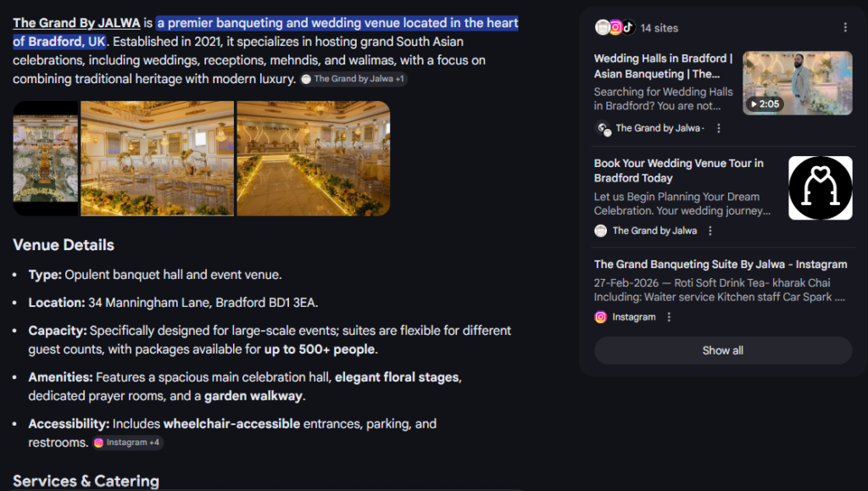Click the wedding arch heart logo thumbnail

[820, 187]
